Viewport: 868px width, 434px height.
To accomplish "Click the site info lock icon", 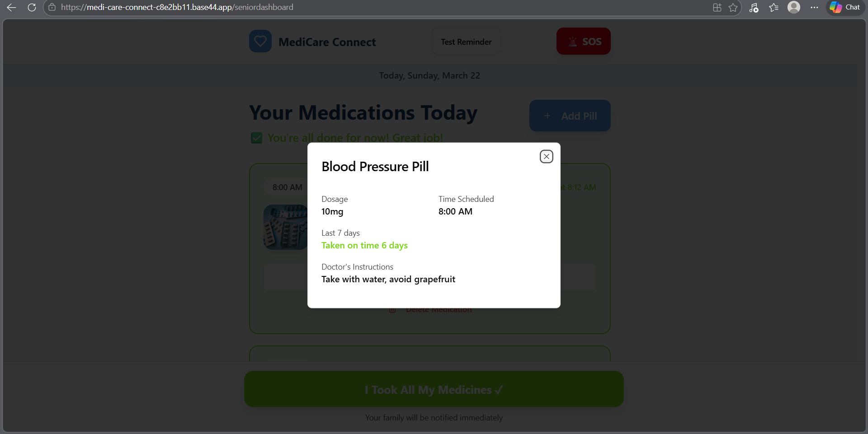I will point(52,7).
